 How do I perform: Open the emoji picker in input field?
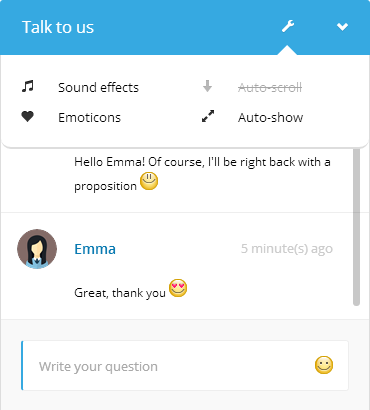[324, 365]
